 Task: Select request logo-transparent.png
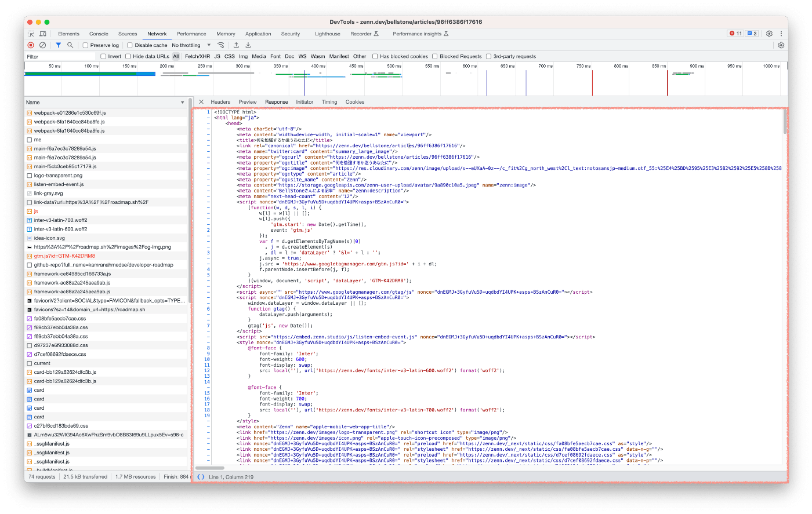pos(106,176)
